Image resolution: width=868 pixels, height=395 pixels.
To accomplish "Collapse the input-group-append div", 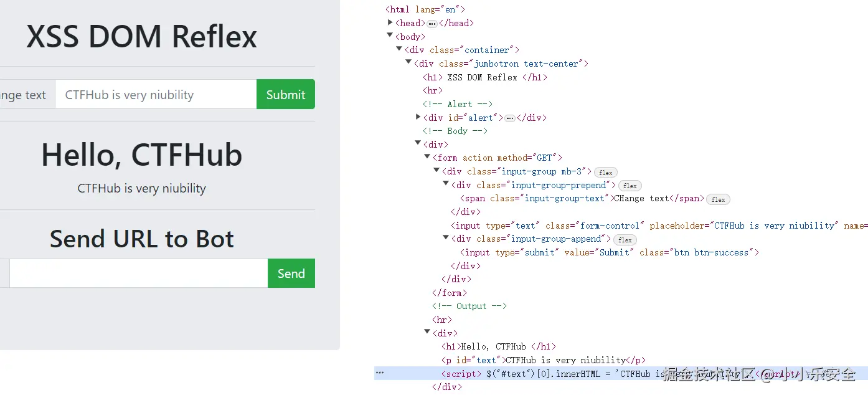I will pos(446,238).
